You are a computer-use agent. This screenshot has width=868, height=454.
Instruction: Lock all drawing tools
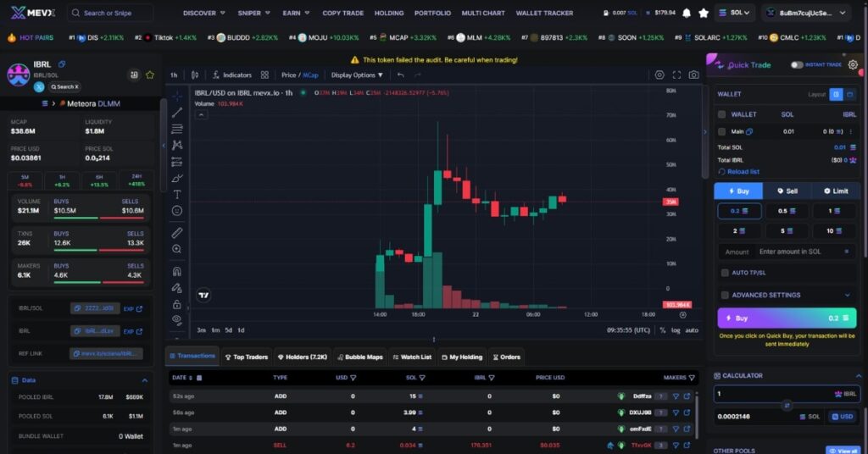coord(176,304)
